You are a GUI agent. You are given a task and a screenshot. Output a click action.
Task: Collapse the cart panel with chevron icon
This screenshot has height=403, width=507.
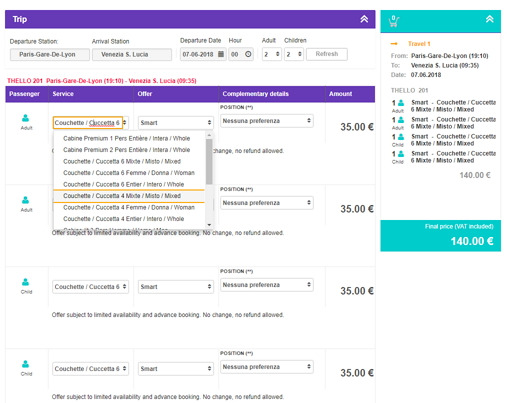click(x=489, y=19)
